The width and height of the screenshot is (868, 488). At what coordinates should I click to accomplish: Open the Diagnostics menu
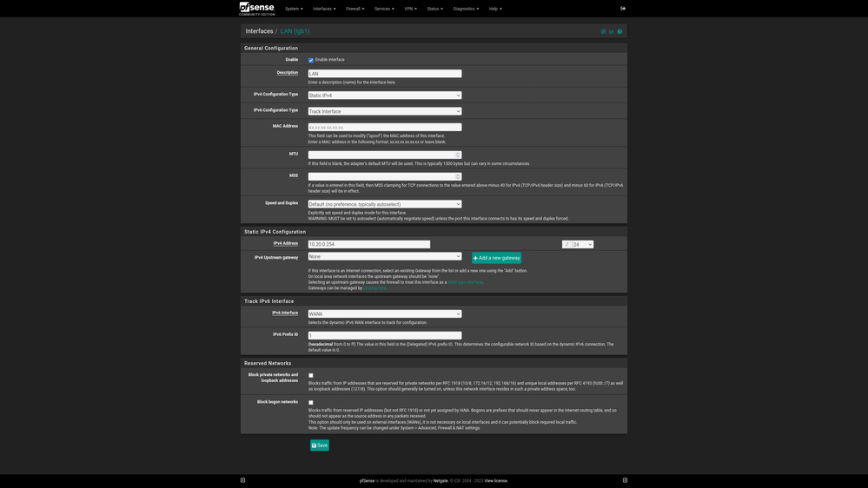(x=465, y=9)
